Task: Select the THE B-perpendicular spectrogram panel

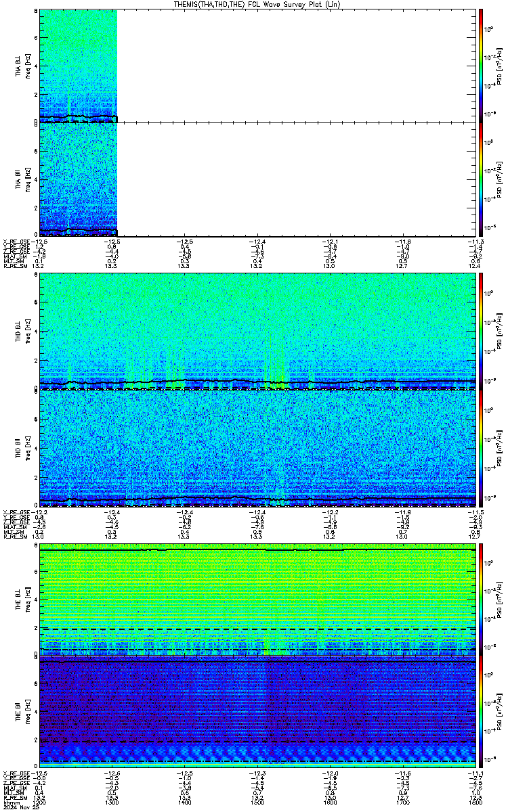Action: [257, 598]
